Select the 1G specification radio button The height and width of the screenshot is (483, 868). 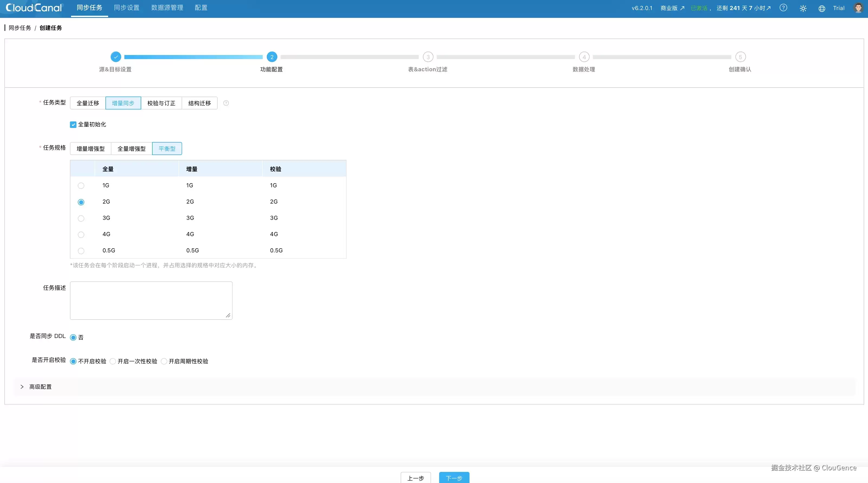pos(81,186)
